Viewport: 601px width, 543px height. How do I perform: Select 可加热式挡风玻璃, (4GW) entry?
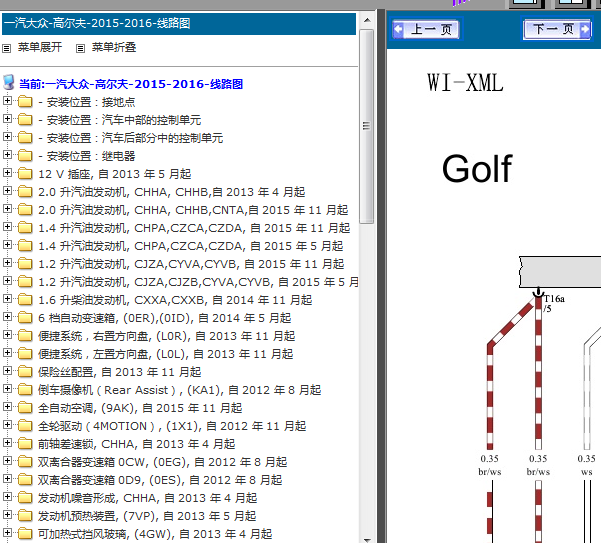(155, 534)
